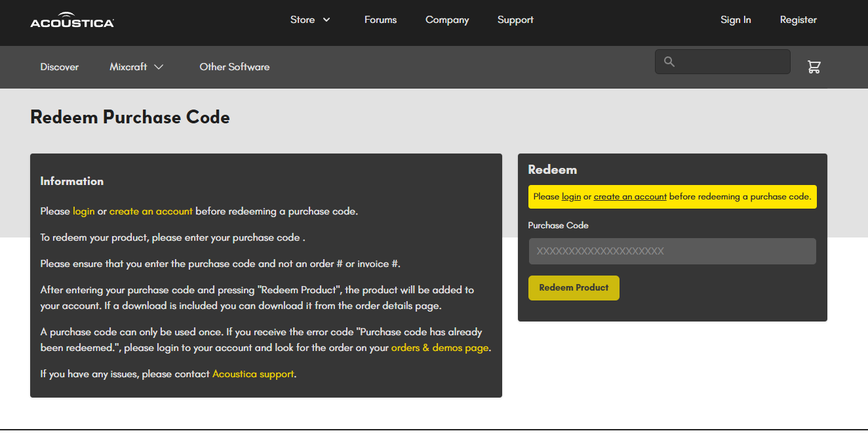
Task: Click Sign In in header
Action: pyautogui.click(x=736, y=20)
